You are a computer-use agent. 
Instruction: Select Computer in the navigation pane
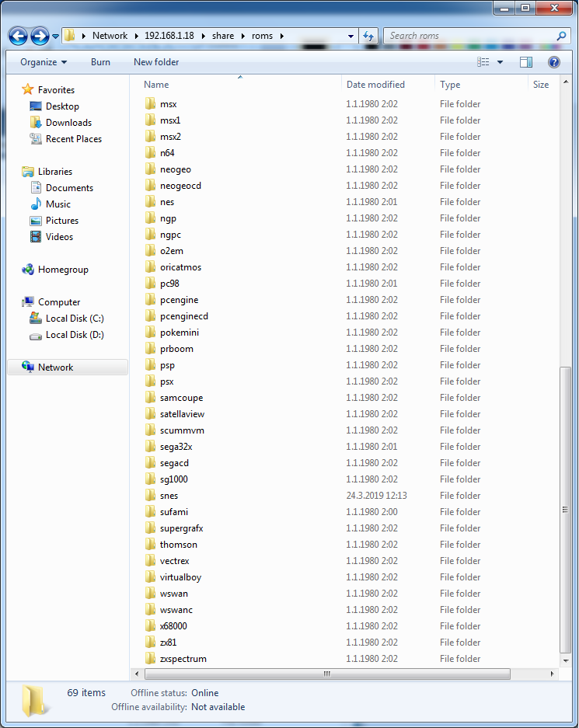tap(59, 301)
